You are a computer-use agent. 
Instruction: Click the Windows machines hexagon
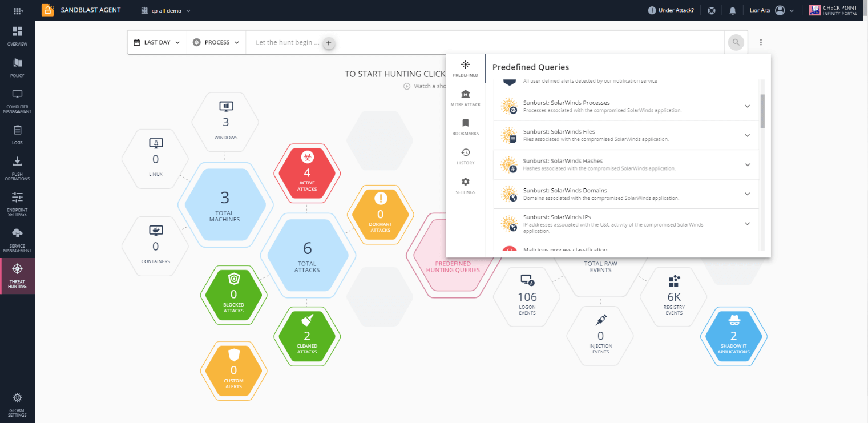pyautogui.click(x=225, y=122)
